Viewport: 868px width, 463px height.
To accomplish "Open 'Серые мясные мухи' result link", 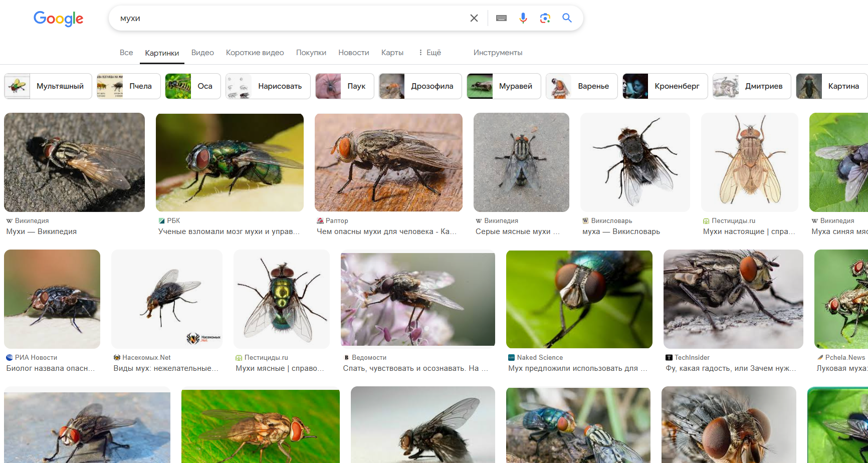I will [x=518, y=232].
